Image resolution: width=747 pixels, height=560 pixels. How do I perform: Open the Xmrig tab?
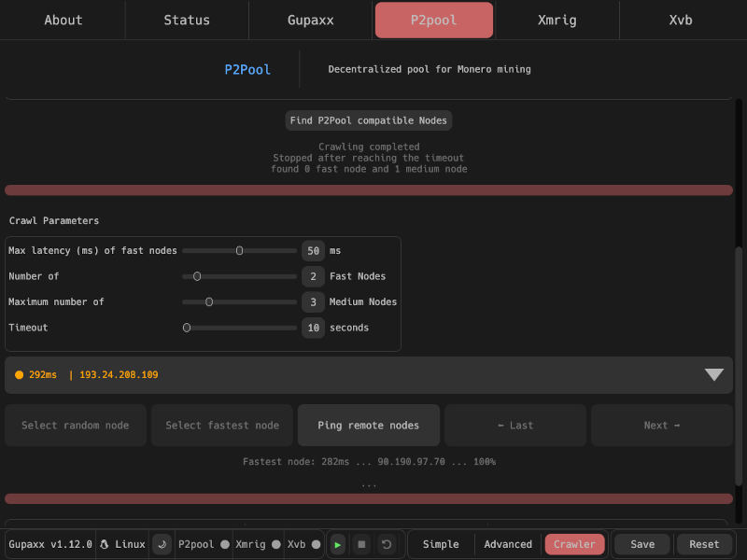[557, 20]
